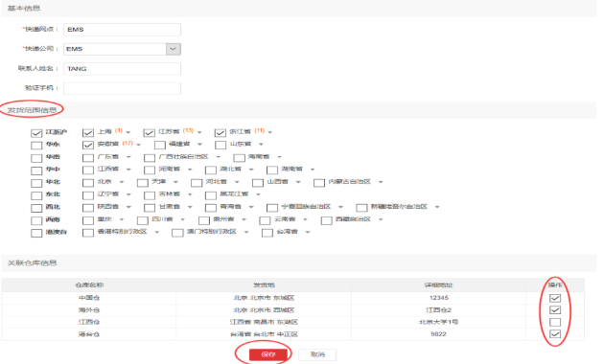Expand the 宁夏回族自治区 city list arrow
The image size is (604, 364).
pyautogui.click(x=340, y=207)
